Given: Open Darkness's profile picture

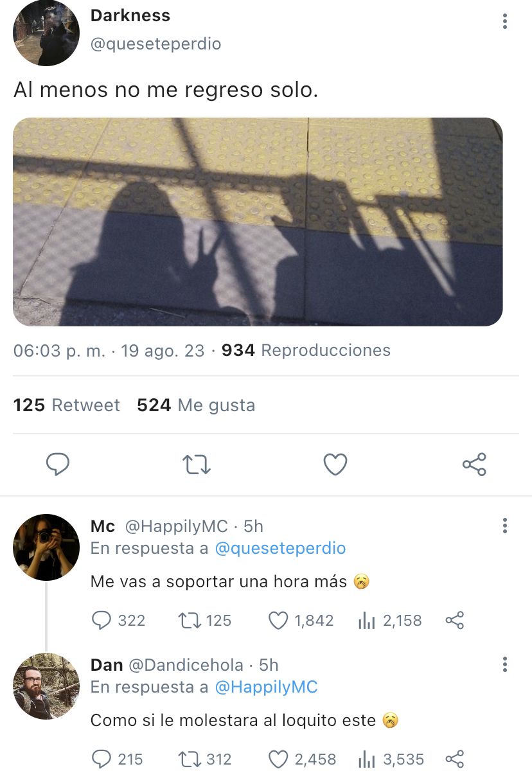Looking at the screenshot, I should pyautogui.click(x=46, y=33).
